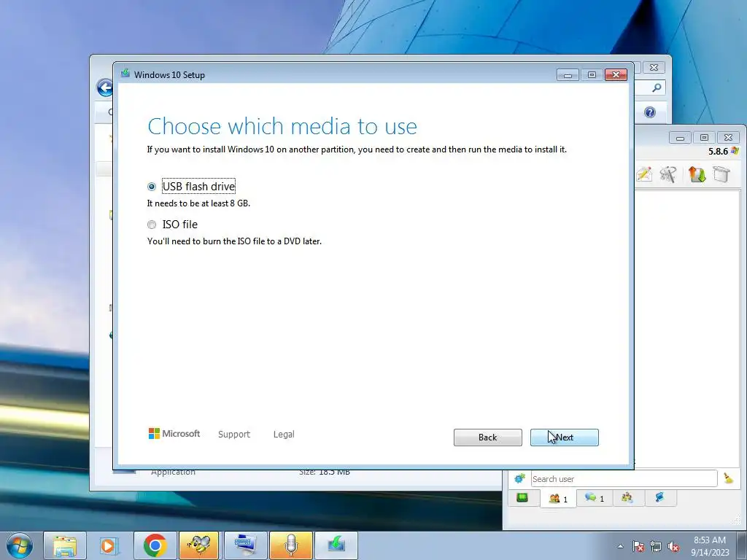747x560 pixels.
Task: Click the muted volume tray icon
Action: [673, 546]
